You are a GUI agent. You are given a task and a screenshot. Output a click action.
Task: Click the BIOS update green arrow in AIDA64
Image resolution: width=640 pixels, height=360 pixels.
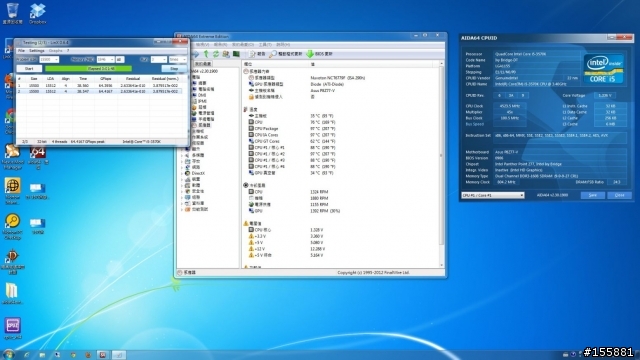pos(310,54)
